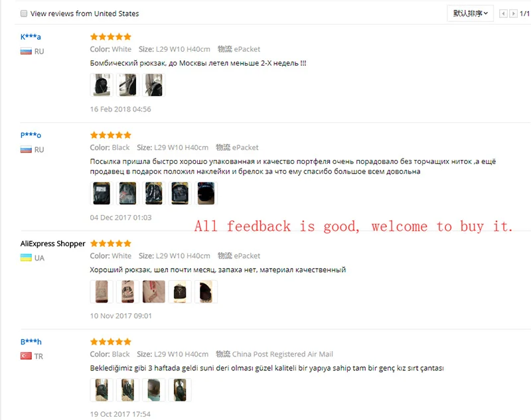Click Russian flag icon under P***o

point(26,149)
